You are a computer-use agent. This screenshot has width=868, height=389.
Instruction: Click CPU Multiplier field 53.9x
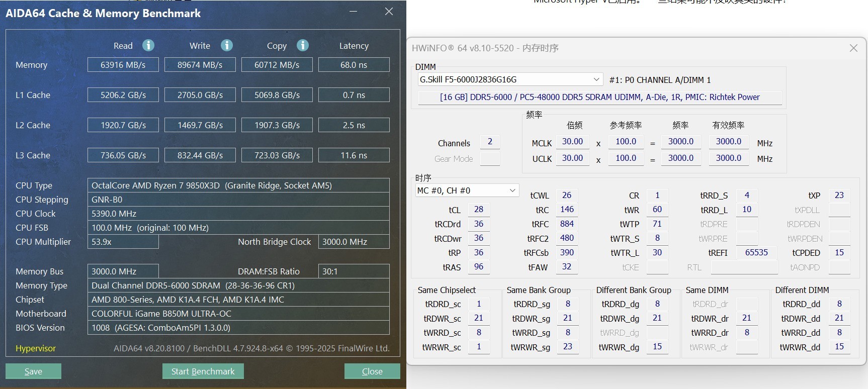(x=123, y=242)
